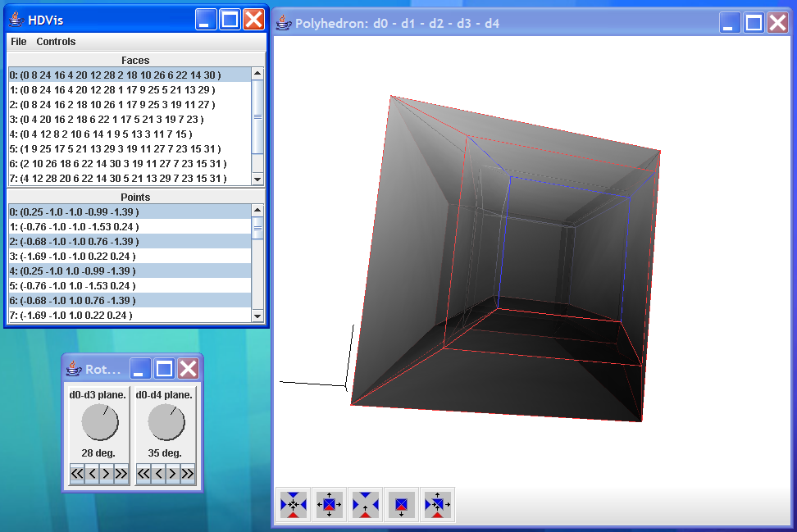The height and width of the screenshot is (532, 797).
Task: Select point 3 in the Points list
Action: coord(72,256)
